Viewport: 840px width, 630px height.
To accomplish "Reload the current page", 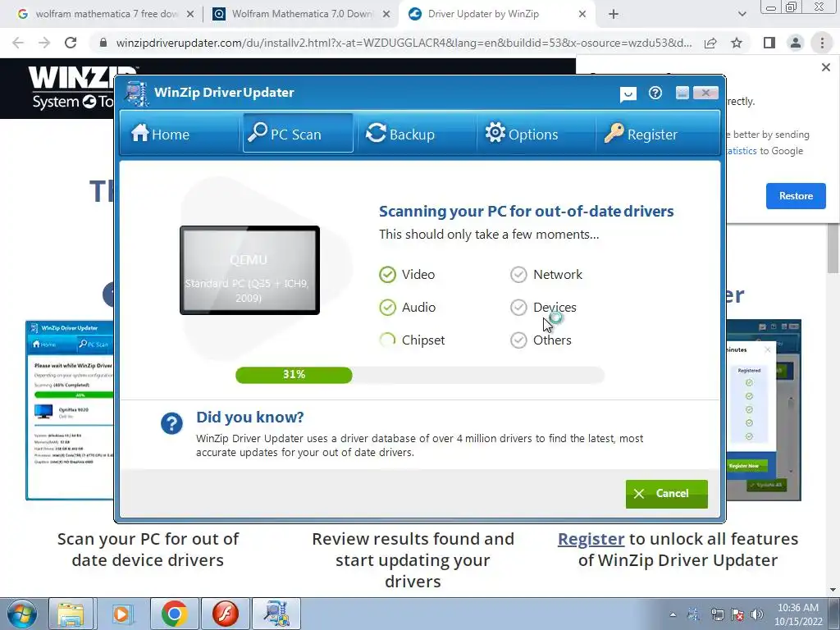I will click(x=71, y=43).
